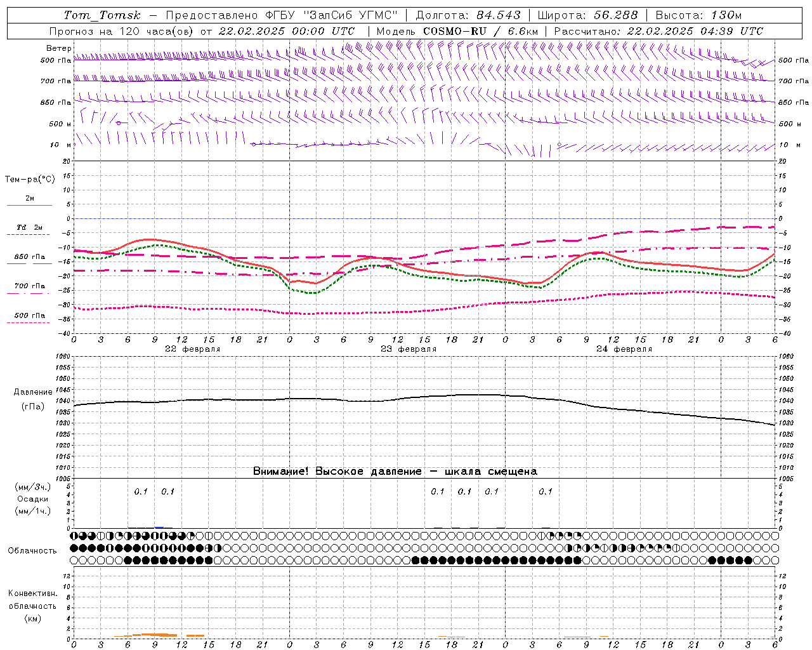812x650 pixels.
Task: Click the '23 февраля' date label
Action: (409, 349)
